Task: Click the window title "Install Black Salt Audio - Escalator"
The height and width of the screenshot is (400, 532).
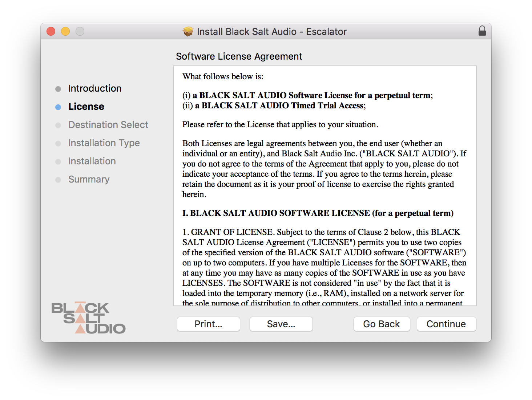Action: point(272,32)
